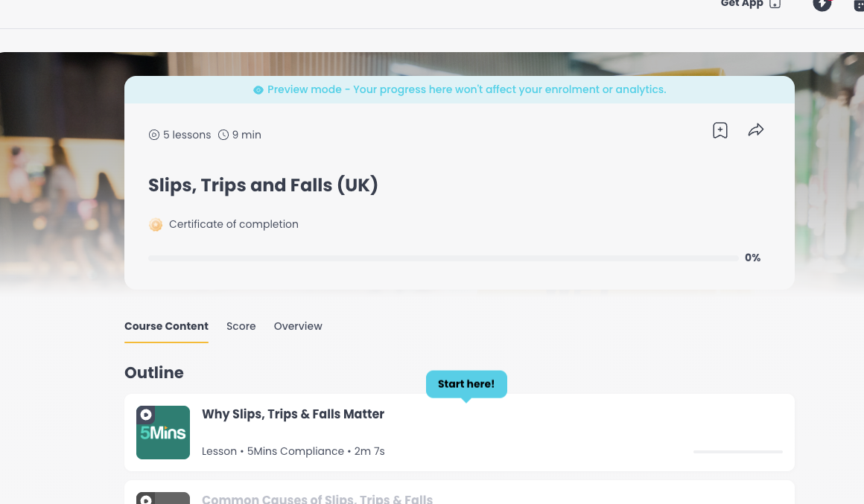Click the play icon beside 5 lessons
Image resolution: width=864 pixels, height=504 pixels.
pos(154,135)
